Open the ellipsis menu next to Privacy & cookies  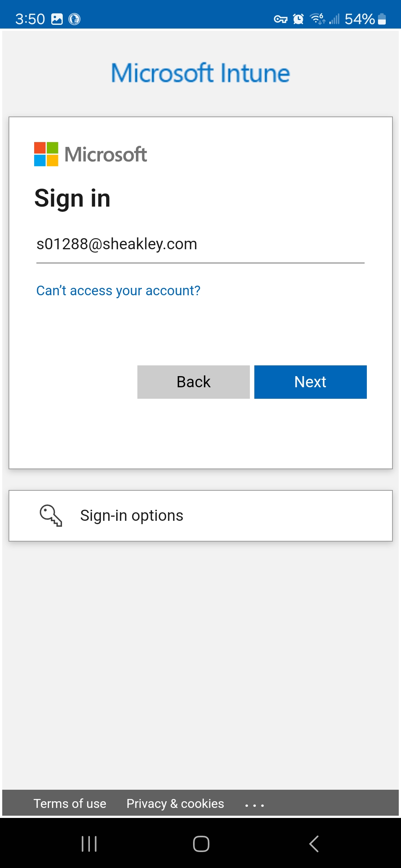pos(254,804)
